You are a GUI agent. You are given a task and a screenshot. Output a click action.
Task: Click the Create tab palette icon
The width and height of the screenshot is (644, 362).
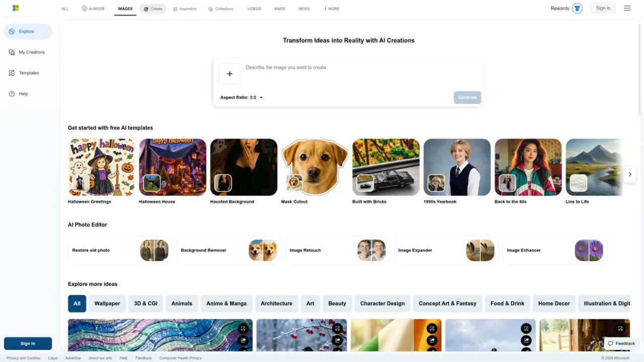point(146,9)
